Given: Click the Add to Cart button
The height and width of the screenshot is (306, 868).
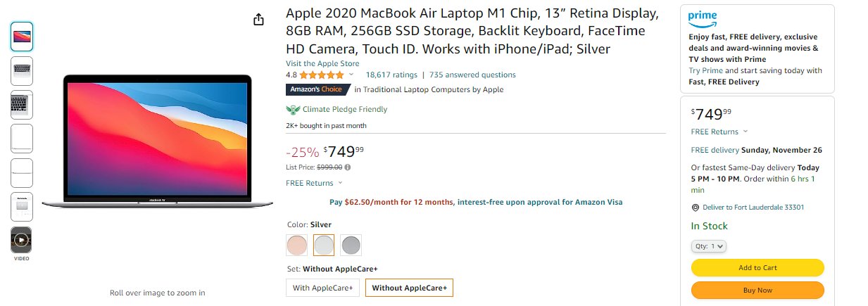Looking at the screenshot, I should click(x=757, y=267).
